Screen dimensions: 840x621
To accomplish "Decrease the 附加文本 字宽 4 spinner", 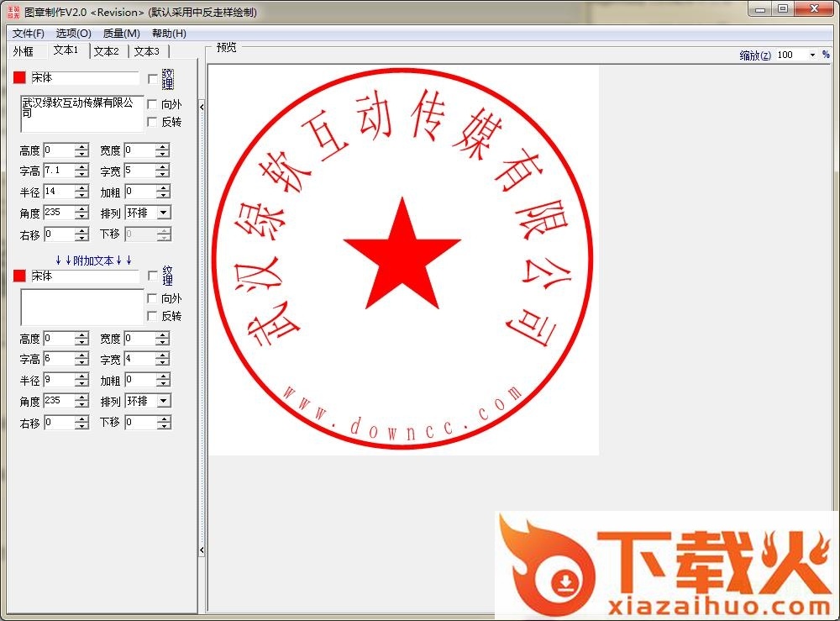I will click(162, 362).
